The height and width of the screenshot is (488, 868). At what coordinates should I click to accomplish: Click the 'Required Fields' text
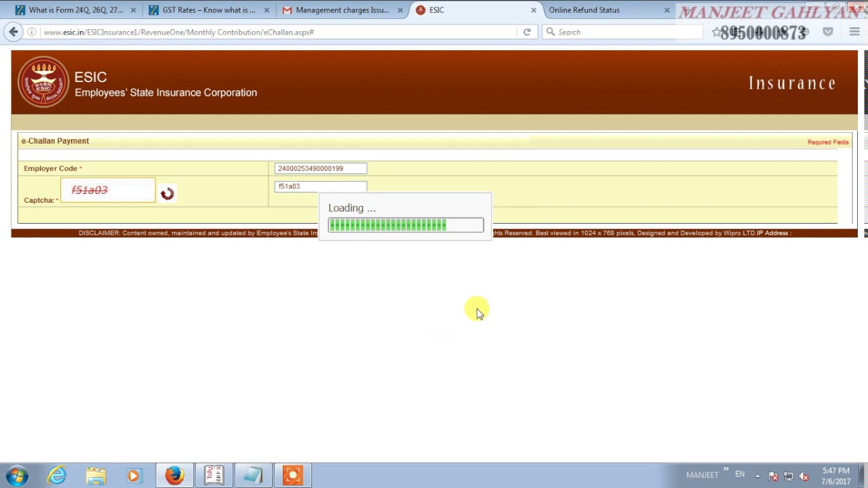827,142
